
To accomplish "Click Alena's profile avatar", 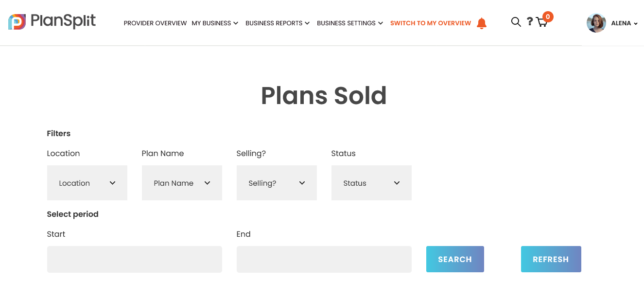I will click(x=596, y=23).
